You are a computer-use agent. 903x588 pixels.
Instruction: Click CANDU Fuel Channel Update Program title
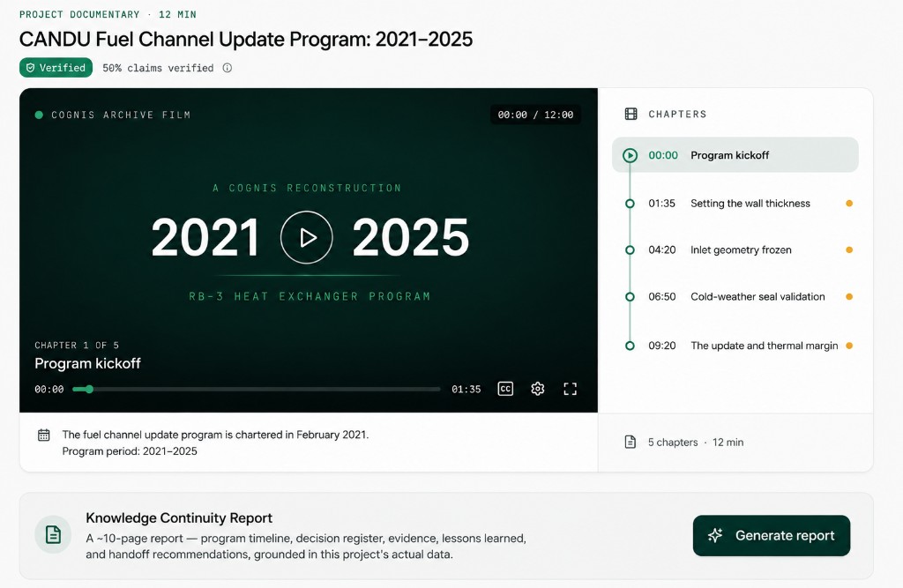click(246, 39)
